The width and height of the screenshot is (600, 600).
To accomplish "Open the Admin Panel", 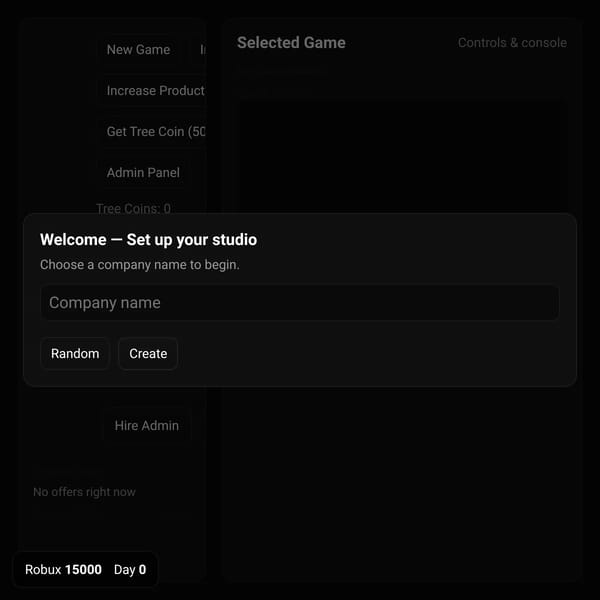I will 143,173.
